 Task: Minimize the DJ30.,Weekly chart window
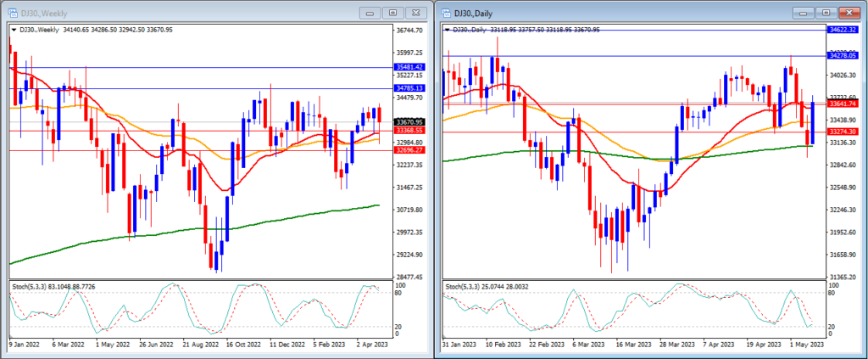[x=370, y=12]
